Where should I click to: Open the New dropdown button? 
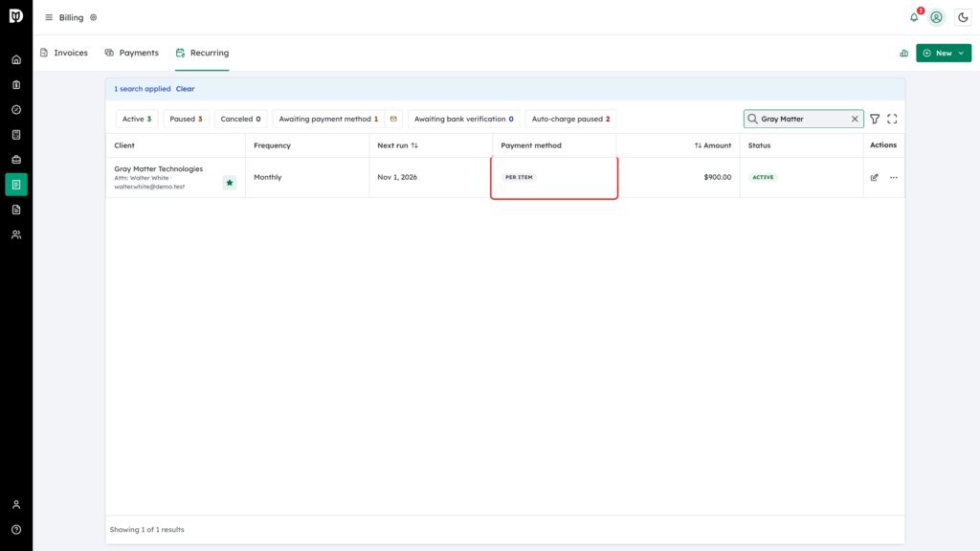[944, 54]
